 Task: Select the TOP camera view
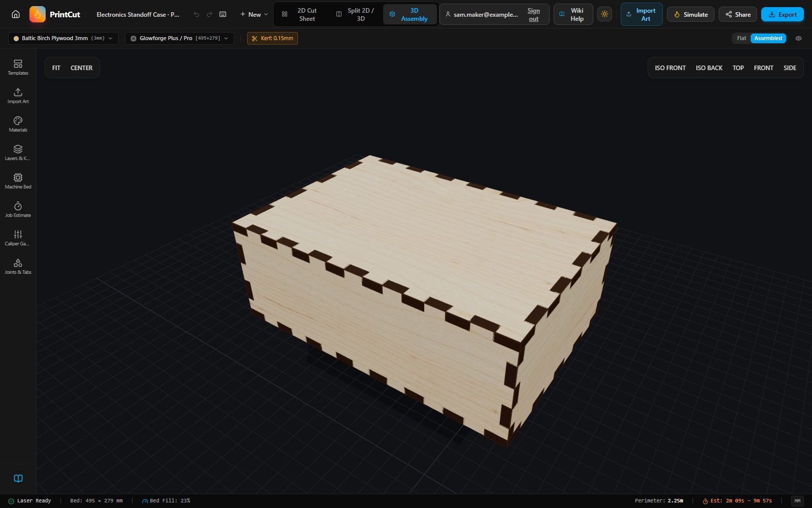coord(738,68)
